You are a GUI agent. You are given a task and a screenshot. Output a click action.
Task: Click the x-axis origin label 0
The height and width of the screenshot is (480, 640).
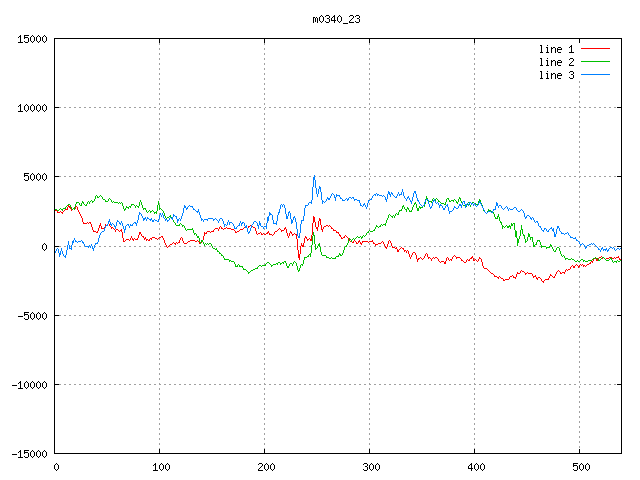click(x=56, y=467)
